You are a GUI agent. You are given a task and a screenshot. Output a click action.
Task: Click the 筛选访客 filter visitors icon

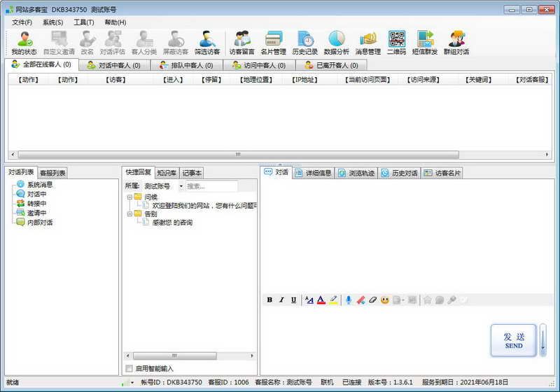pyautogui.click(x=207, y=43)
